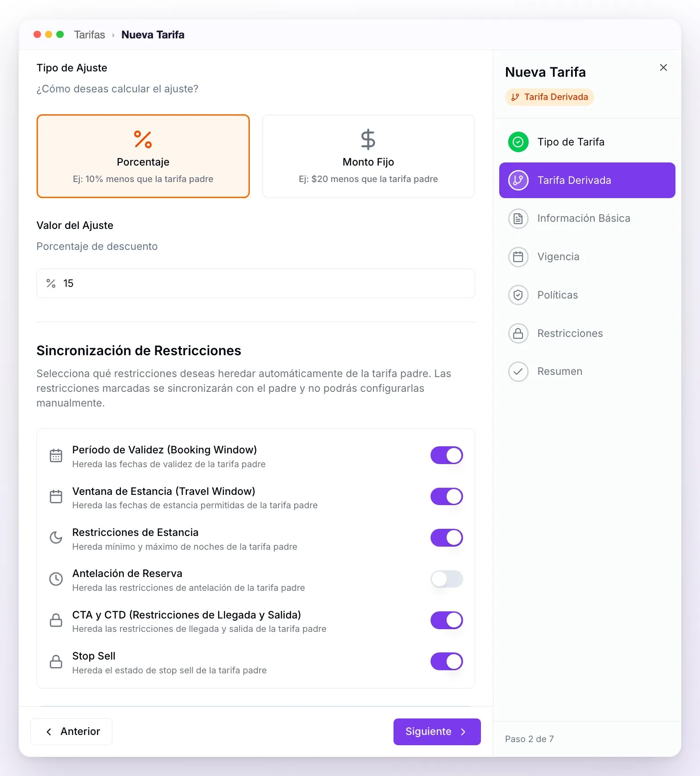Click the Tarifa Derivada orange badge
This screenshot has height=776, width=700.
pos(550,97)
